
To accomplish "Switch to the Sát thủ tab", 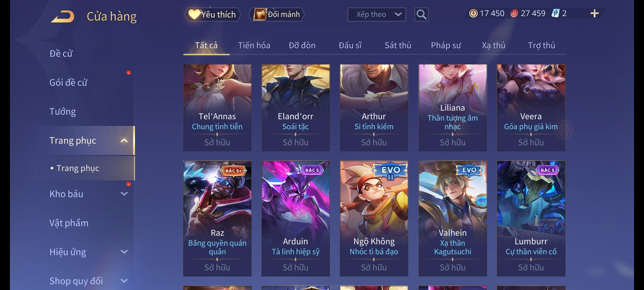I will [398, 45].
